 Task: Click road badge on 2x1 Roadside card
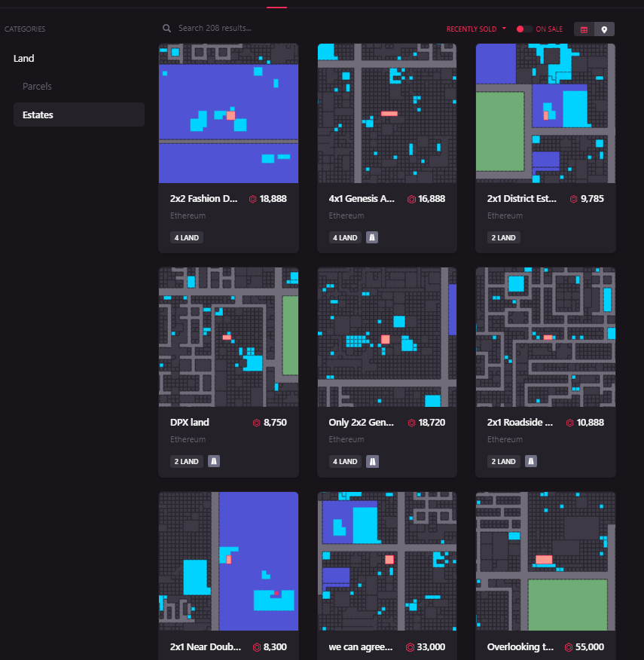531,461
